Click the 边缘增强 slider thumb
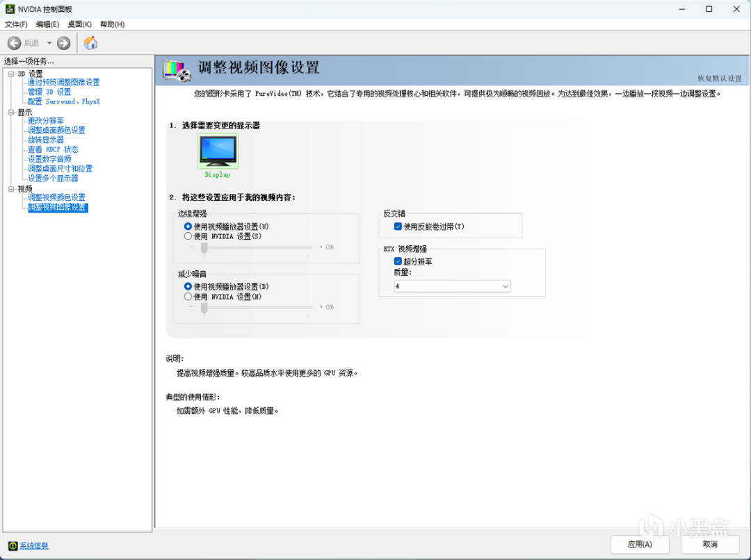The image size is (751, 560). [204, 248]
